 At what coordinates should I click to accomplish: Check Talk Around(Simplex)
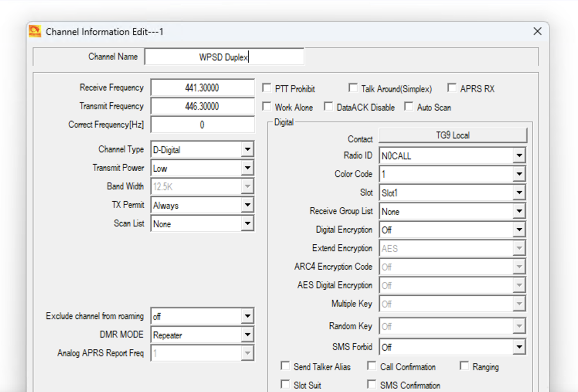[x=353, y=88]
